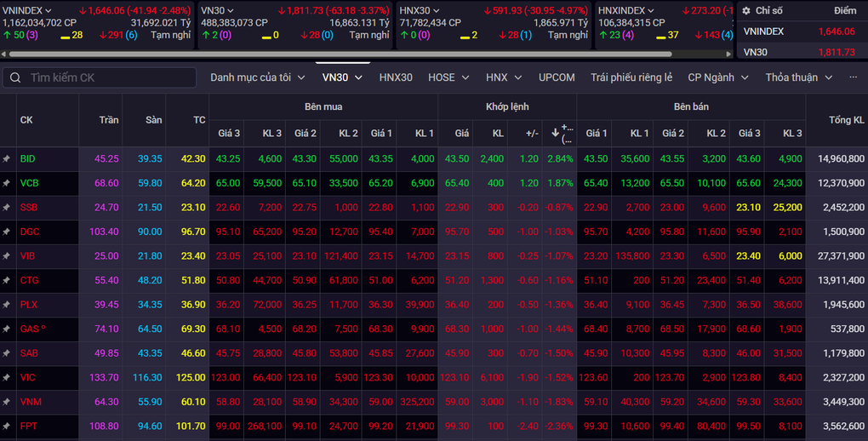
Task: Pin the BID stock row
Action: coord(6,159)
